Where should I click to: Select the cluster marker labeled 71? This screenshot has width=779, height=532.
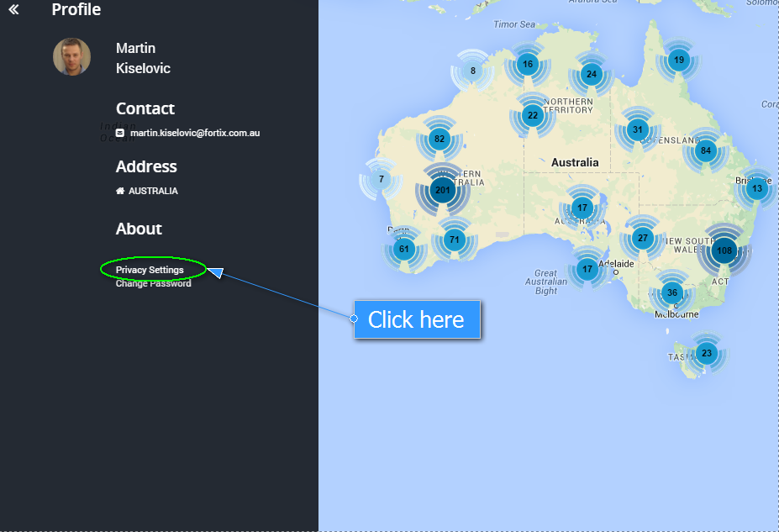coord(455,240)
